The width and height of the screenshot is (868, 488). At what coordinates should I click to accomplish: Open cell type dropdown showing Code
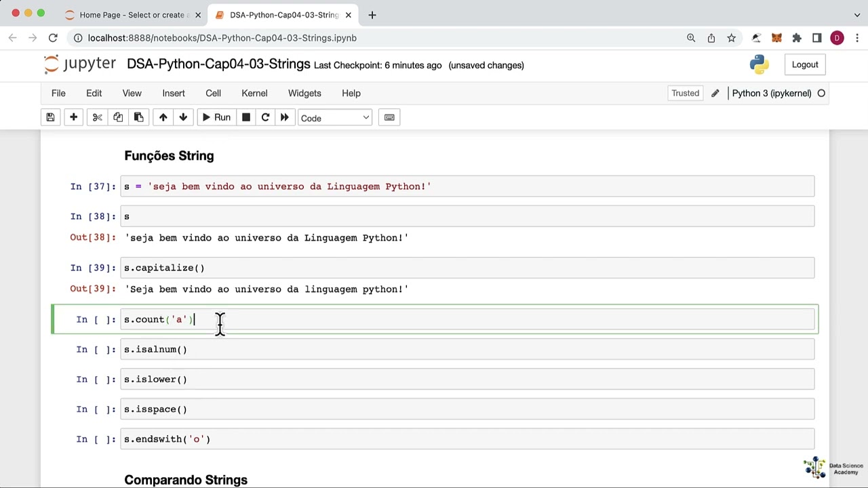(x=335, y=118)
